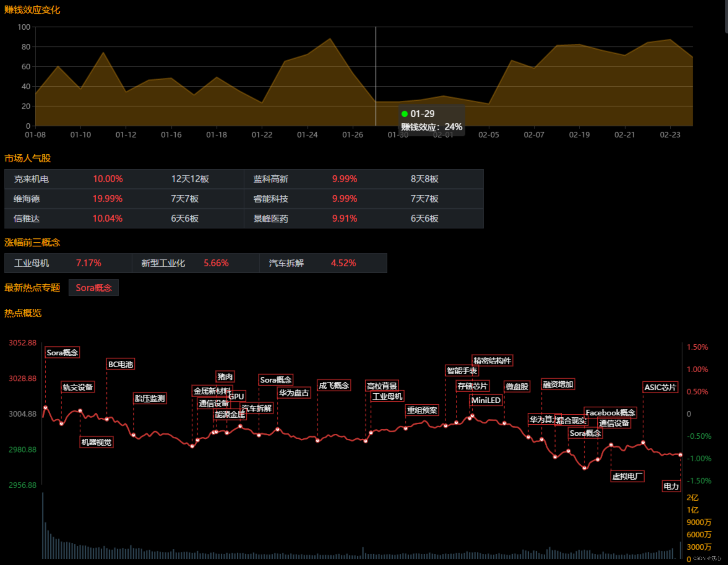Select 景峰医药 stock name
The image size is (728, 565).
pos(271,219)
